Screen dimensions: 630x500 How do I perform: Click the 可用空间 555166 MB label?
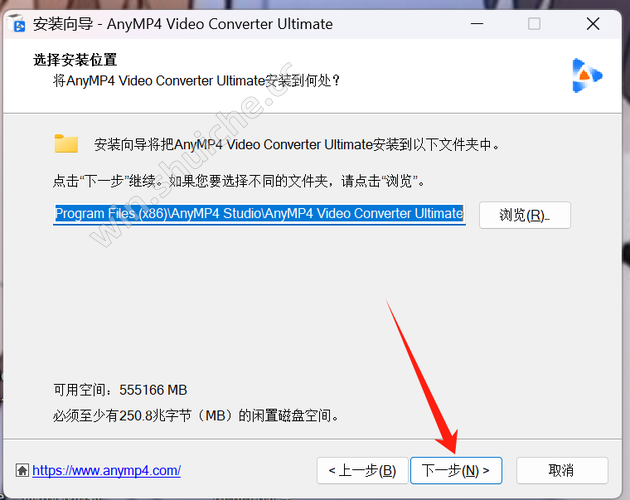point(120,390)
